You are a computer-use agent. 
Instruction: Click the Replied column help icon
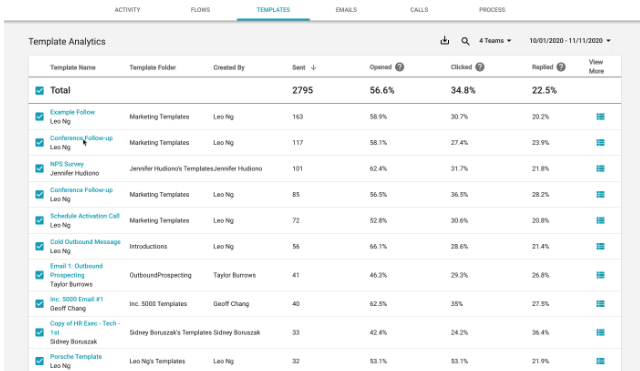(561, 67)
